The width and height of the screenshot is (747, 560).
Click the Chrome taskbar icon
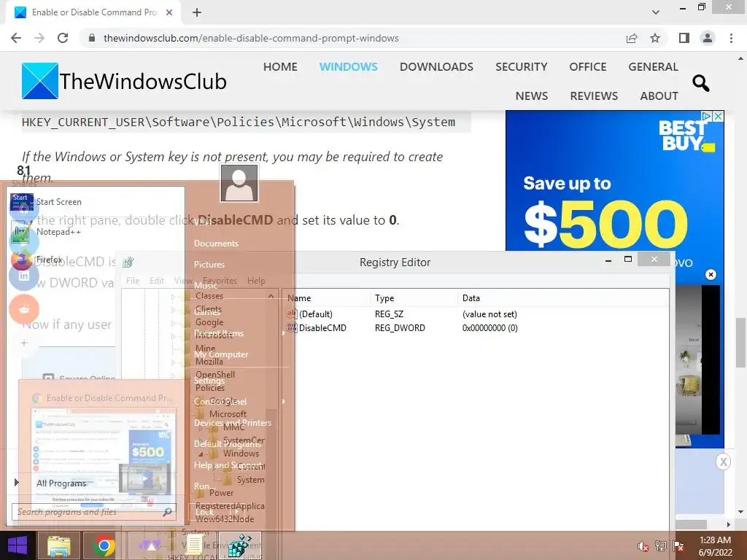pyautogui.click(x=104, y=545)
